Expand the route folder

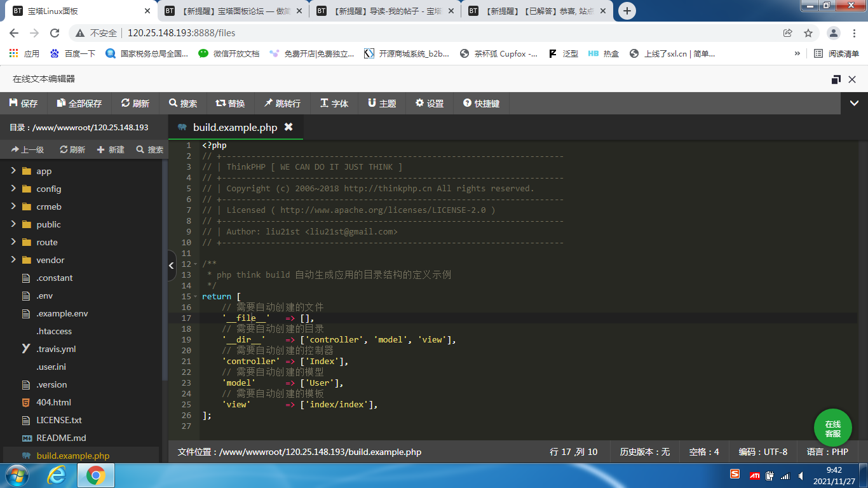click(13, 242)
